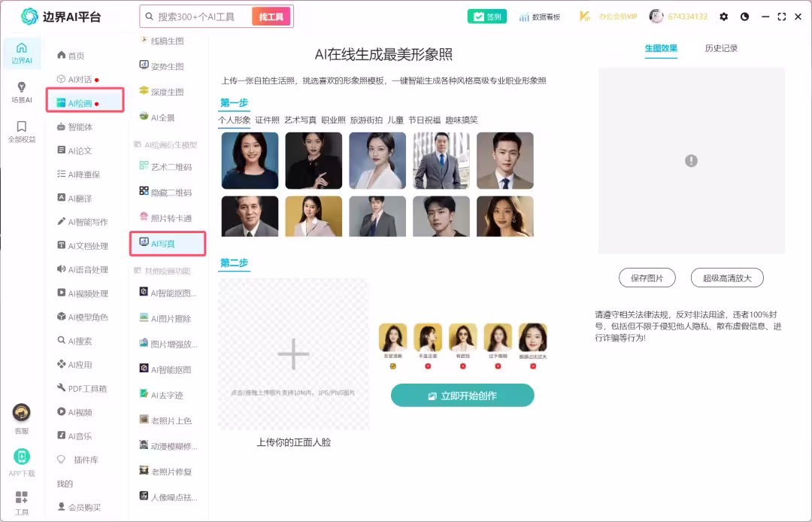Open the 全部权益 bookmark icon
This screenshot has height=522, width=812.
(x=21, y=132)
